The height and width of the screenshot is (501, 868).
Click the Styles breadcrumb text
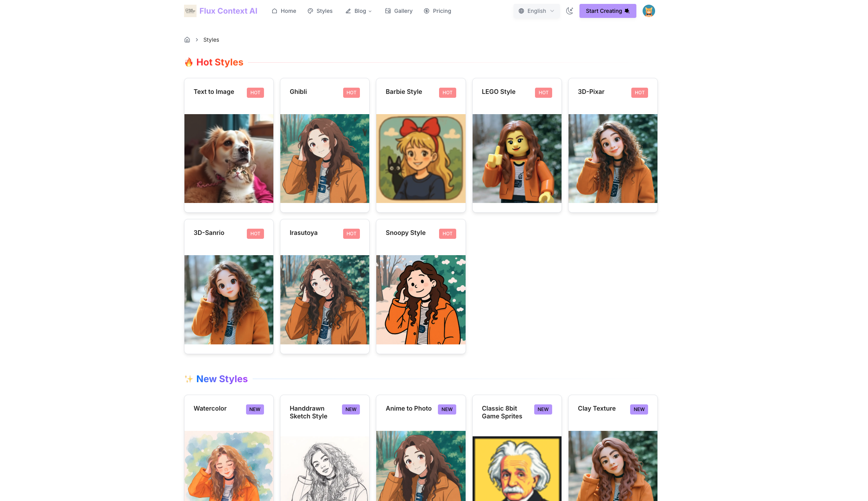[x=211, y=40]
